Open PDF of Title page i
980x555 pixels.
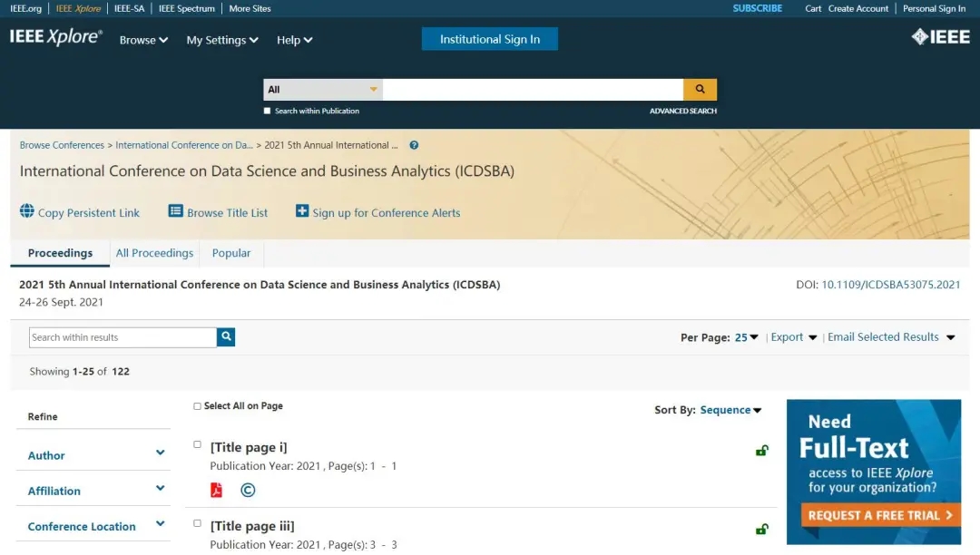(x=216, y=490)
